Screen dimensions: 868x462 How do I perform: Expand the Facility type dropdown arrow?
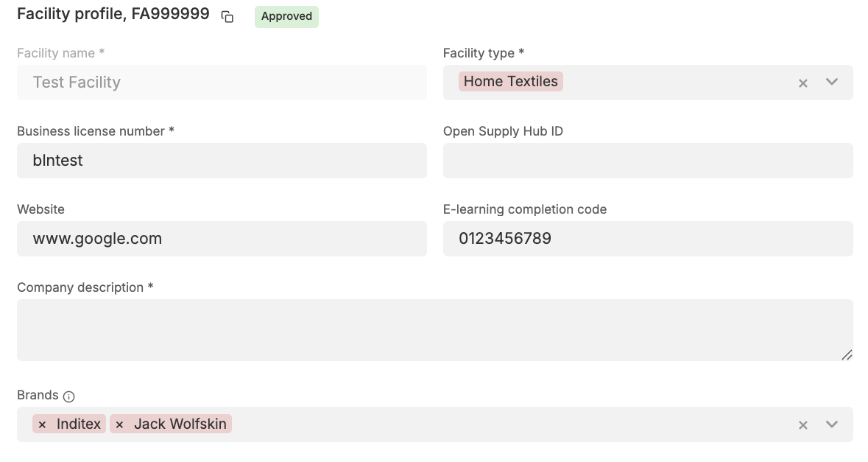[x=832, y=82]
